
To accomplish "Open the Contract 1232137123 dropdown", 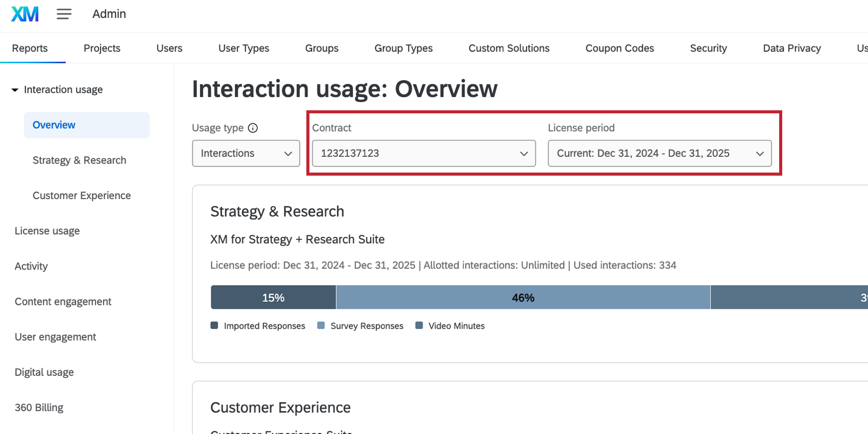I will (423, 154).
